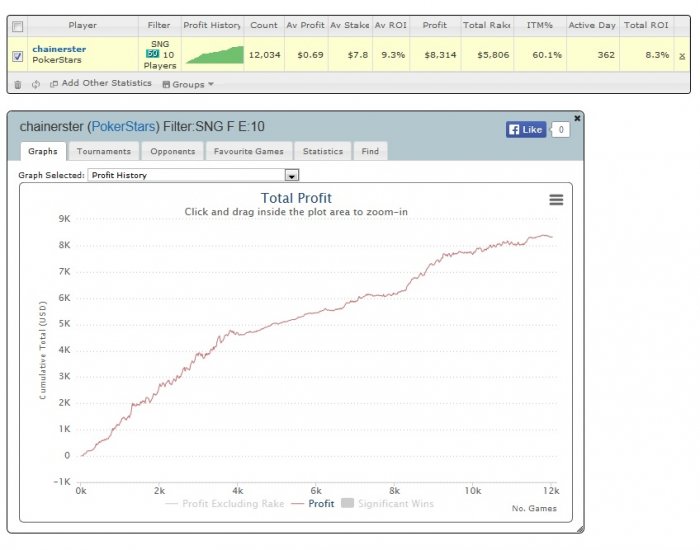
Task: Open the Graph Selected Profit History combo box
Action: point(193,175)
